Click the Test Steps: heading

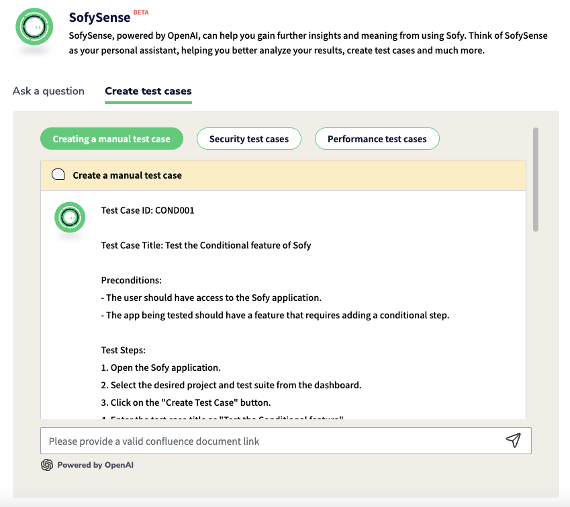click(x=123, y=350)
